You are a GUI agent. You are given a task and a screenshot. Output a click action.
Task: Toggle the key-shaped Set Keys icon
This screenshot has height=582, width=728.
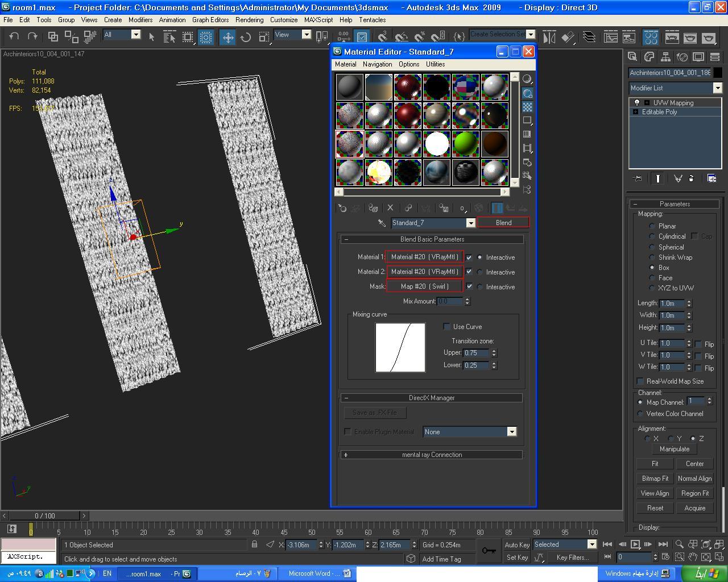pos(489,551)
